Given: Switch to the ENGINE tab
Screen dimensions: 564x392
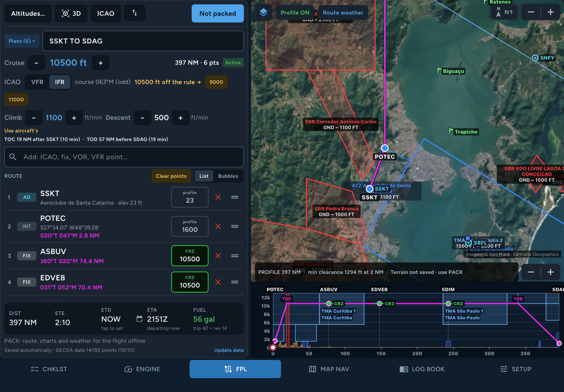Looking at the screenshot, I should (x=142, y=369).
